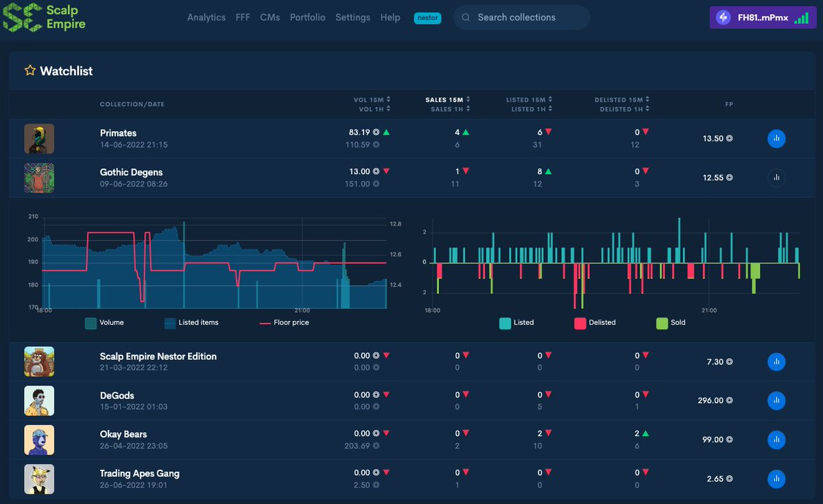823x504 pixels.
Task: Collapse chart for Gothic Degens row
Action: [x=776, y=178]
